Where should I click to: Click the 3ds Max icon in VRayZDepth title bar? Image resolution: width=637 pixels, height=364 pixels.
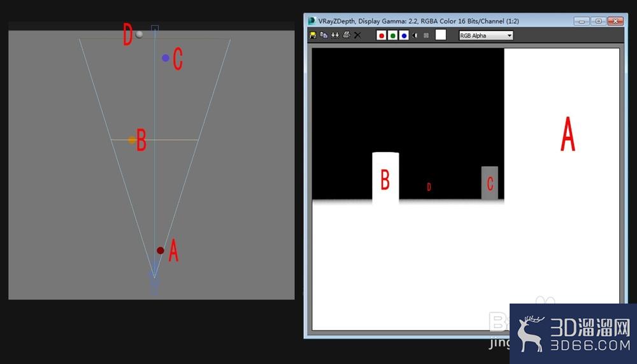[x=312, y=21]
